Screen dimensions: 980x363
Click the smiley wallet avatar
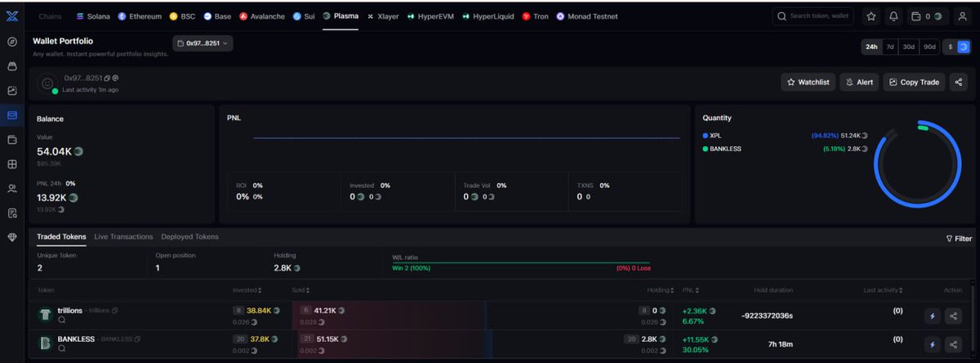click(x=48, y=83)
